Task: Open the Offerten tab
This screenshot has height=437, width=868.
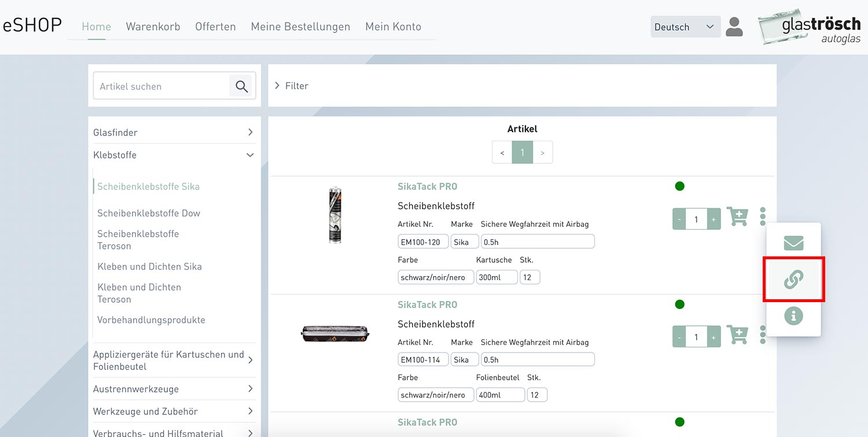Action: click(215, 27)
